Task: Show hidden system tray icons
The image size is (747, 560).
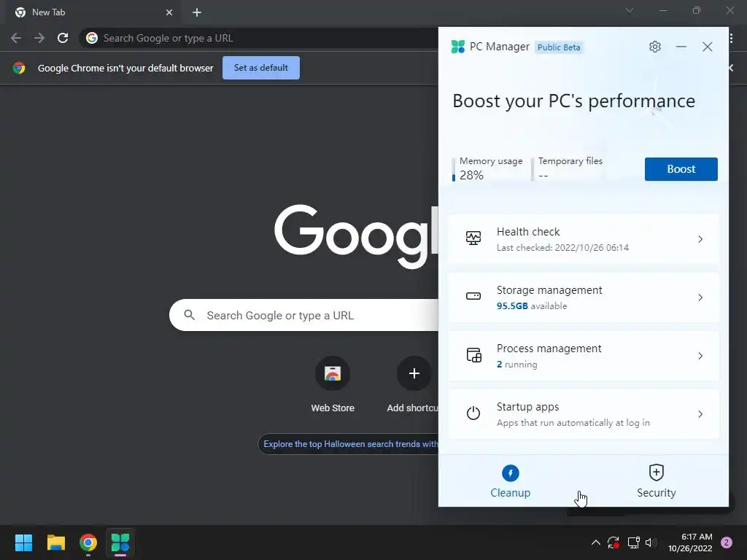Action: [595, 542]
